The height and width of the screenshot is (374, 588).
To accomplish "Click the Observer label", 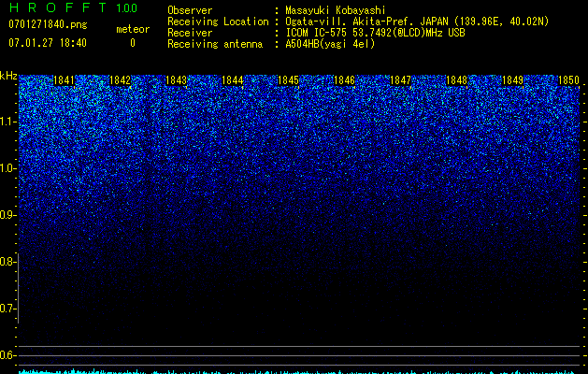I will coord(190,10).
